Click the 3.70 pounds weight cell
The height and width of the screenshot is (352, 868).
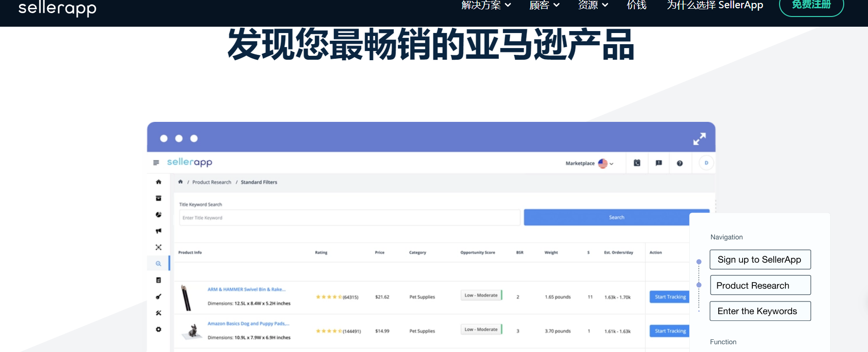tap(558, 331)
